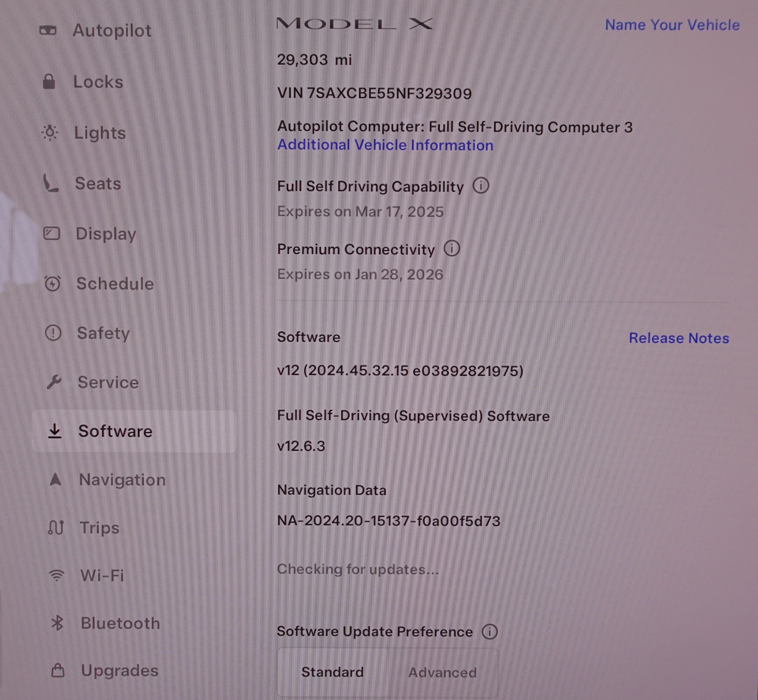Click the Display screen icon
The image size is (758, 700).
(x=52, y=233)
